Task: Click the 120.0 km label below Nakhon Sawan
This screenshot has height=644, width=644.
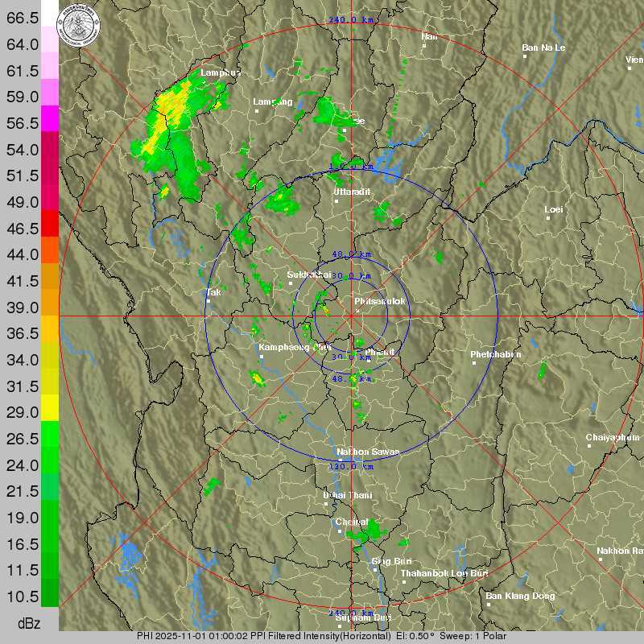Action: tap(352, 466)
